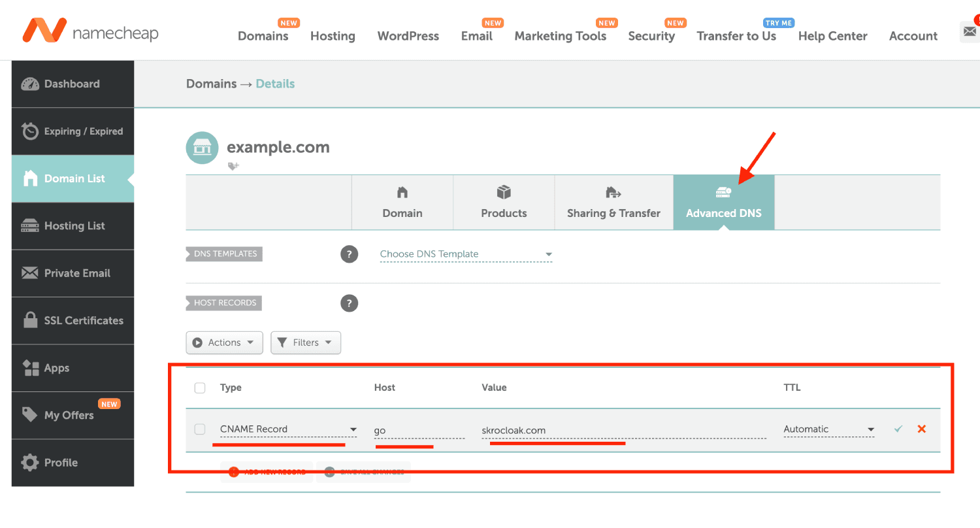Open the Filters dropdown

[x=306, y=342]
